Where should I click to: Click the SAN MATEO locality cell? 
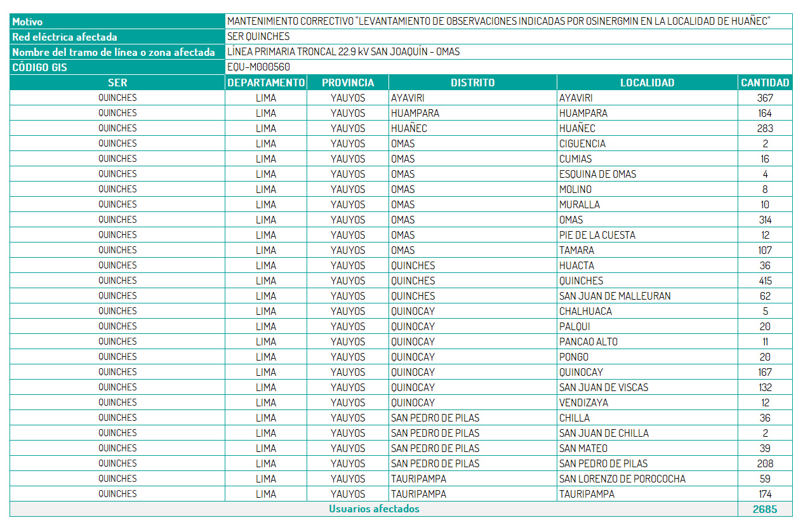click(x=647, y=448)
